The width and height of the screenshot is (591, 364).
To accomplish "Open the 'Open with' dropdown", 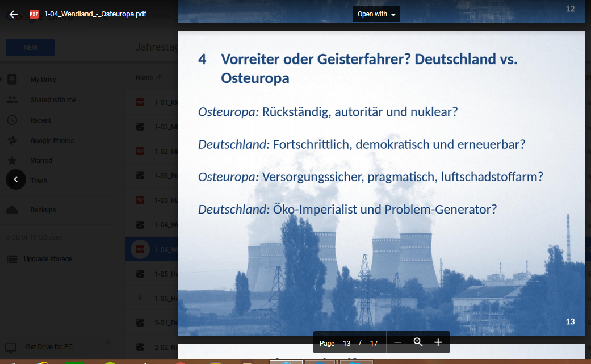I will [376, 14].
